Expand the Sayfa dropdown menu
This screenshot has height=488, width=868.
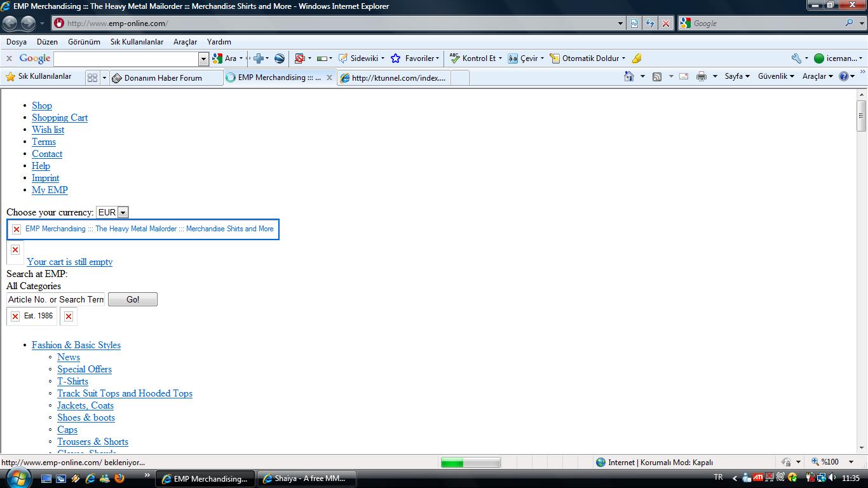pyautogui.click(x=737, y=76)
